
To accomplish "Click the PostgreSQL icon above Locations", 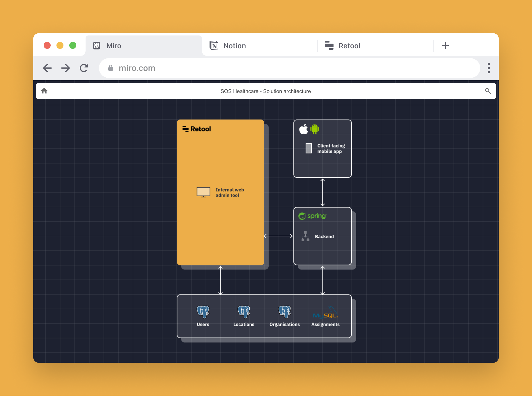I will click(x=244, y=312).
